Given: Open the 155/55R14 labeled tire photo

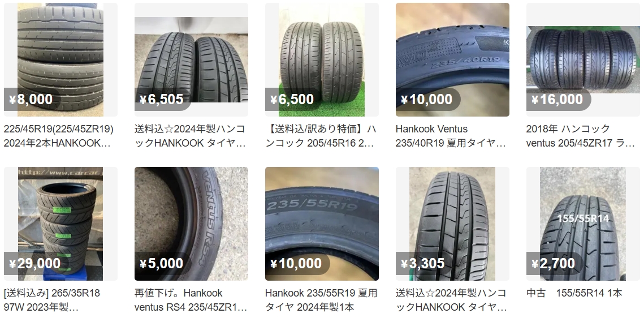Looking at the screenshot, I should [583, 224].
